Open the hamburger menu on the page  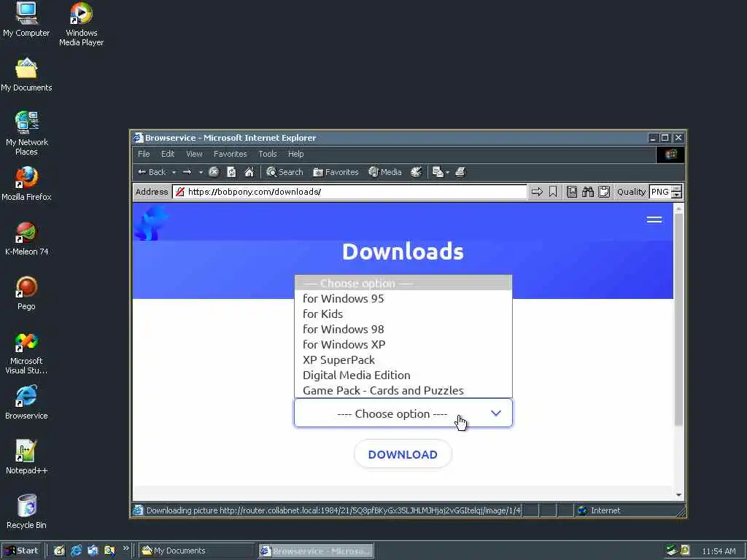[654, 219]
